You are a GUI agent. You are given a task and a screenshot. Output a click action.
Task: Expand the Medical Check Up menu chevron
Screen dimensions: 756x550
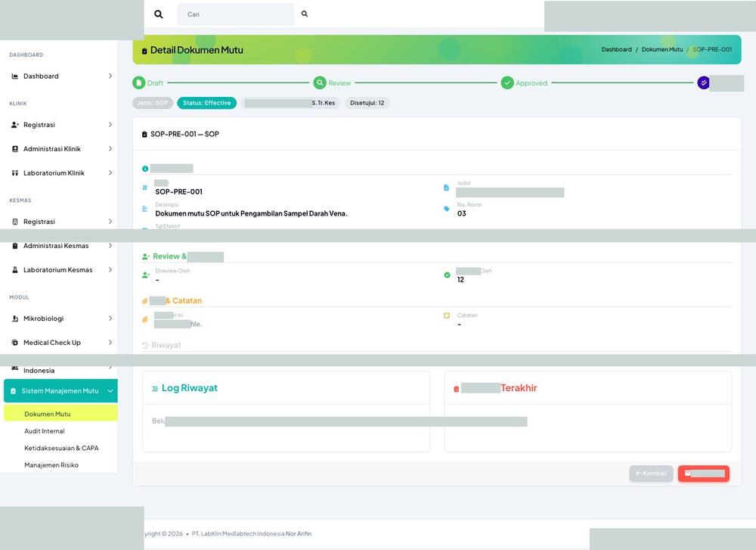pyautogui.click(x=110, y=343)
